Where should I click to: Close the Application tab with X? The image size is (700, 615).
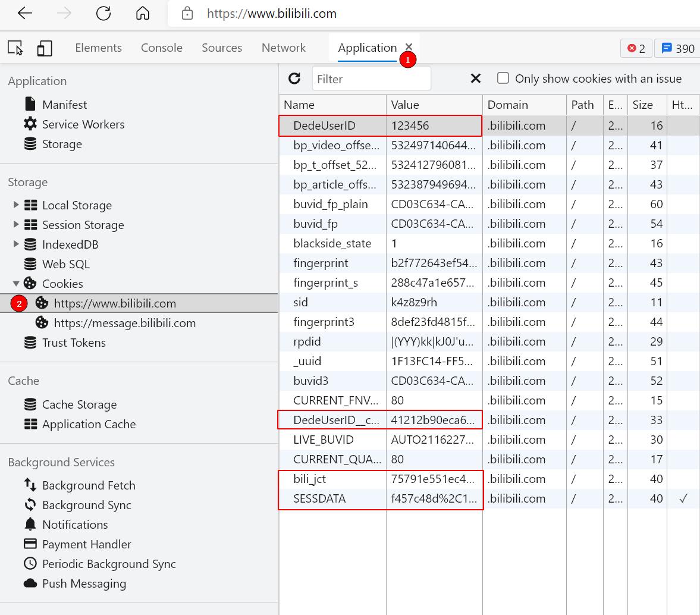[x=409, y=46]
